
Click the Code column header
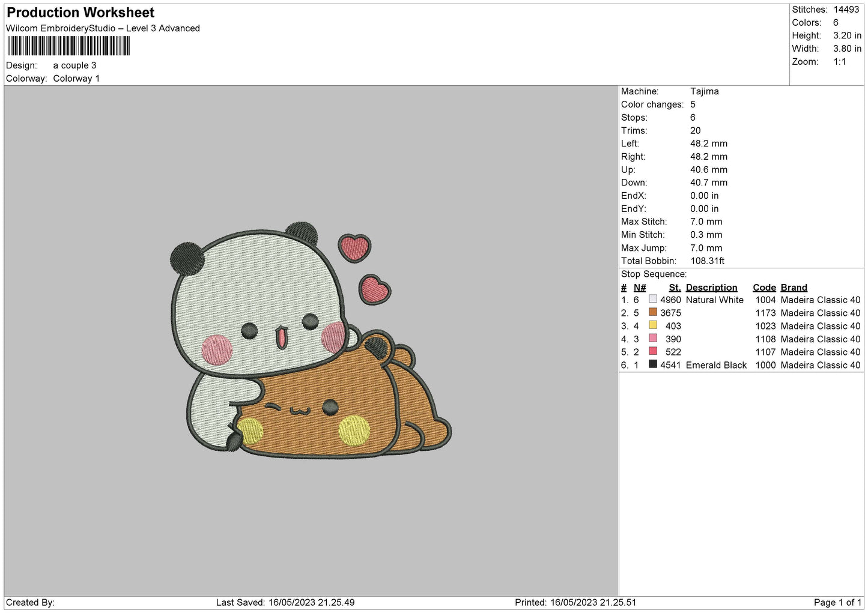[x=764, y=288]
